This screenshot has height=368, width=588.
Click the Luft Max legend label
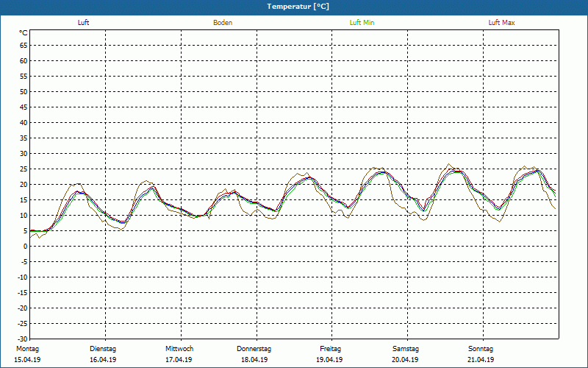501,23
